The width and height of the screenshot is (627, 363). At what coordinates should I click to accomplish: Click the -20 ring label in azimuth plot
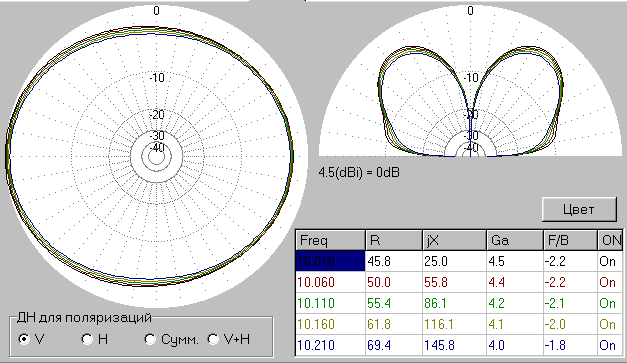(157, 115)
